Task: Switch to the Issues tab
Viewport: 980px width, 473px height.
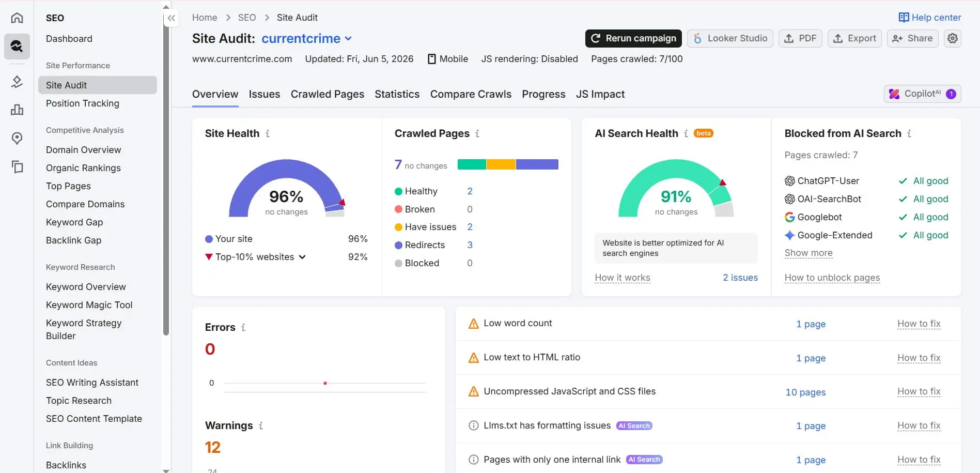Action: 265,94
